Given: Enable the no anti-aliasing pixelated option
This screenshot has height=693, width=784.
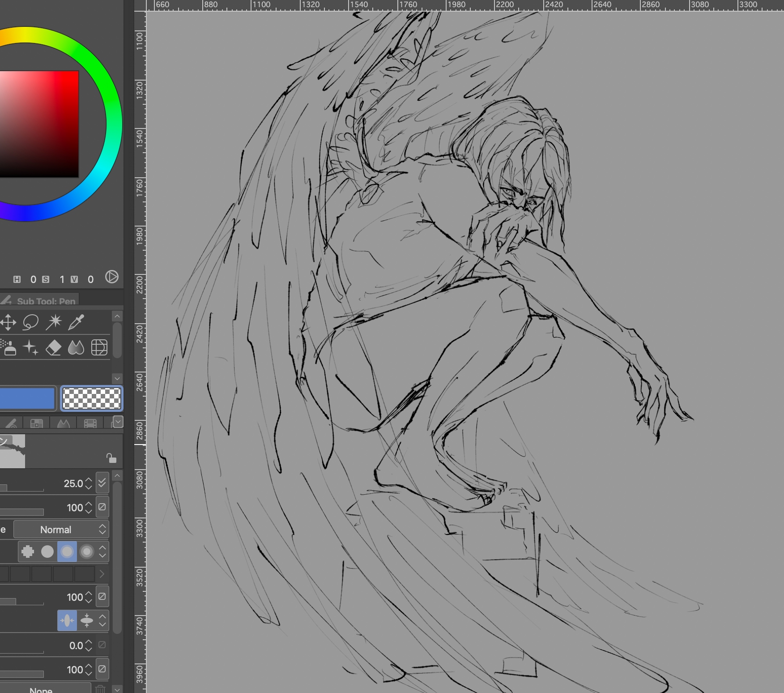Looking at the screenshot, I should point(28,552).
